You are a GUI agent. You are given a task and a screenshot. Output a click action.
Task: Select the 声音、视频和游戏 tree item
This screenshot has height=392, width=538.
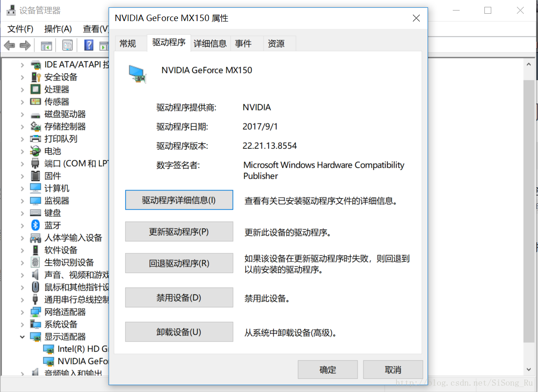[77, 275]
